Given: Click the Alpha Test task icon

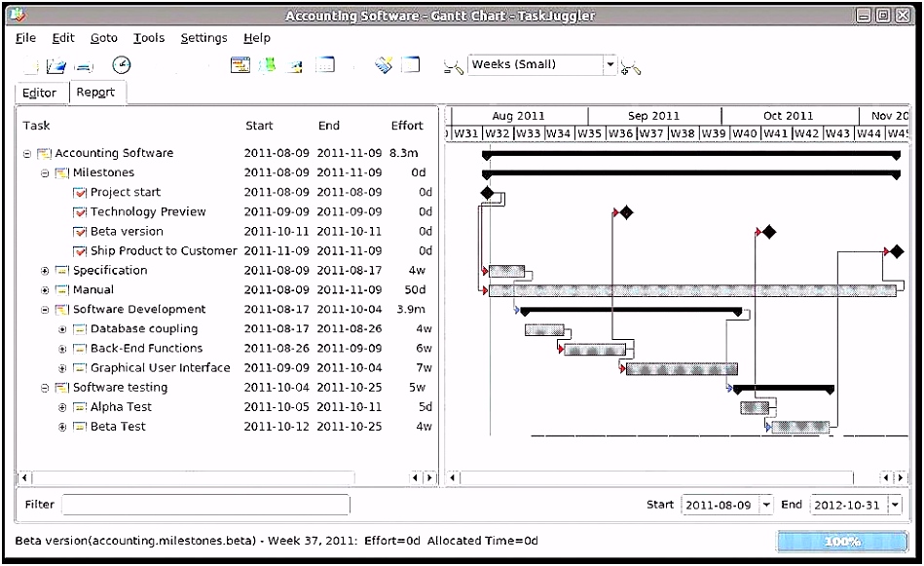Looking at the screenshot, I should (x=80, y=407).
